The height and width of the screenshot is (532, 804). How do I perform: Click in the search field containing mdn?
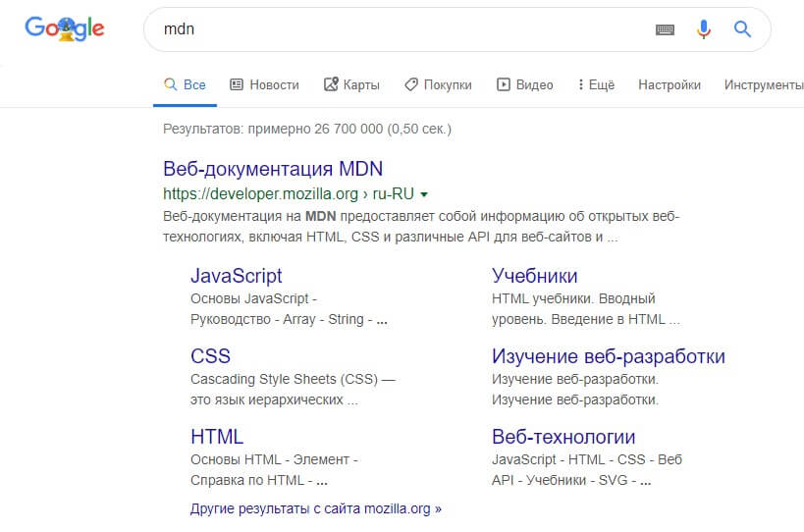pyautogui.click(x=393, y=29)
